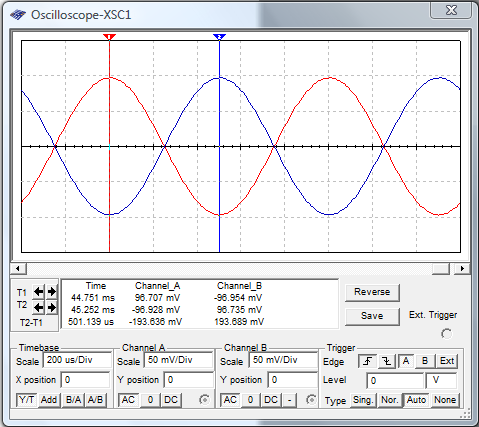Close the Oscilloscope-XSC1 window
This screenshot has height=427, width=479.
click(x=451, y=10)
